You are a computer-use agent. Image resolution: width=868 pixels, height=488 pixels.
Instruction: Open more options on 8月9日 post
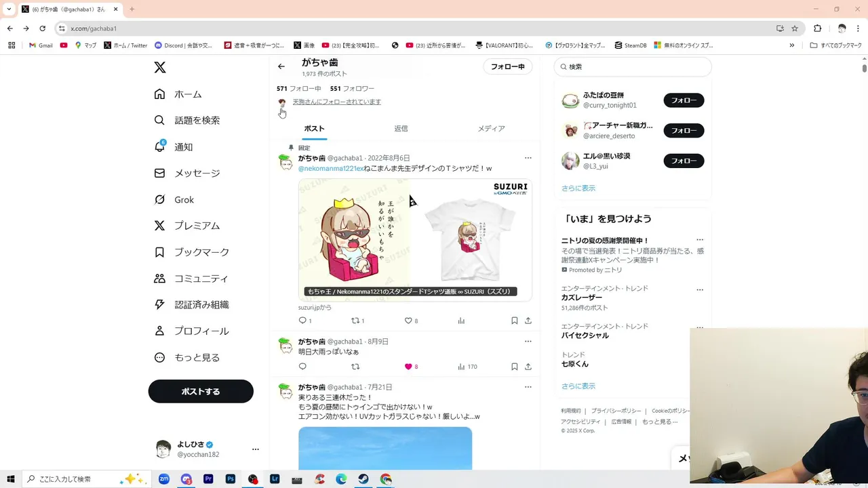coord(528,342)
